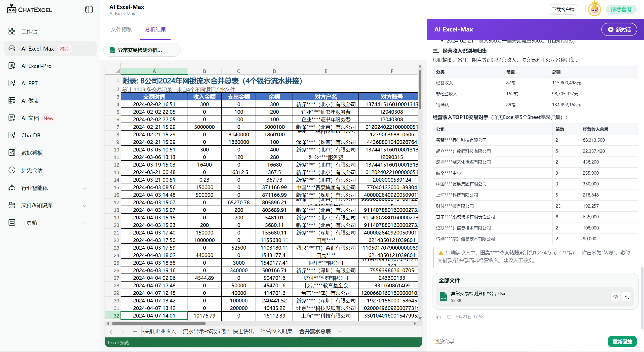Open the 数据看板 dashboard icon

coord(12,153)
